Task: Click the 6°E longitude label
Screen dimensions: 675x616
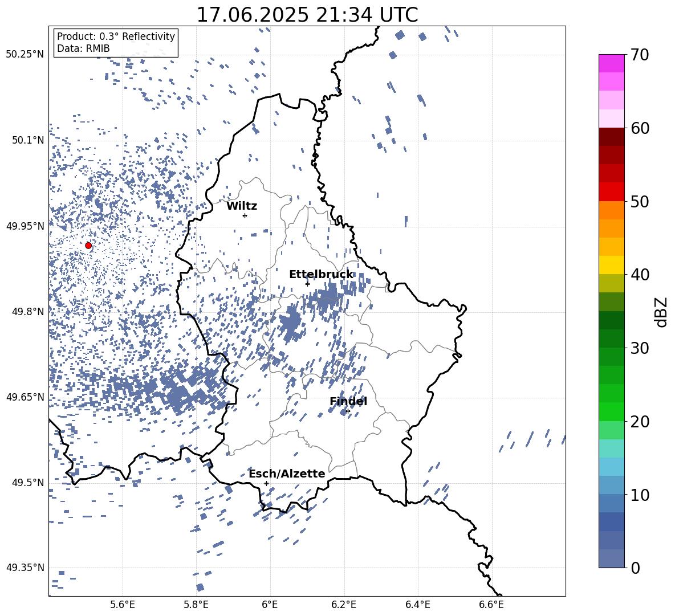Action: click(270, 605)
